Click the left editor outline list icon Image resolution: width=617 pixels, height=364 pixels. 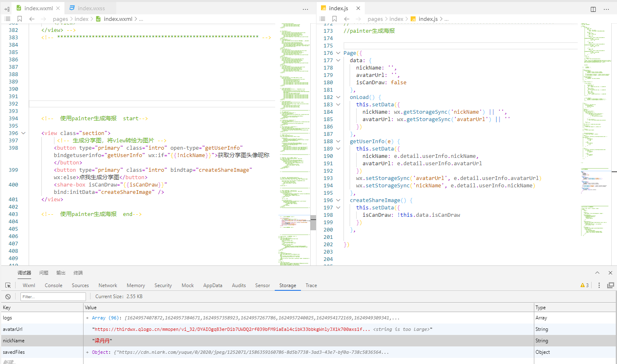[7, 19]
